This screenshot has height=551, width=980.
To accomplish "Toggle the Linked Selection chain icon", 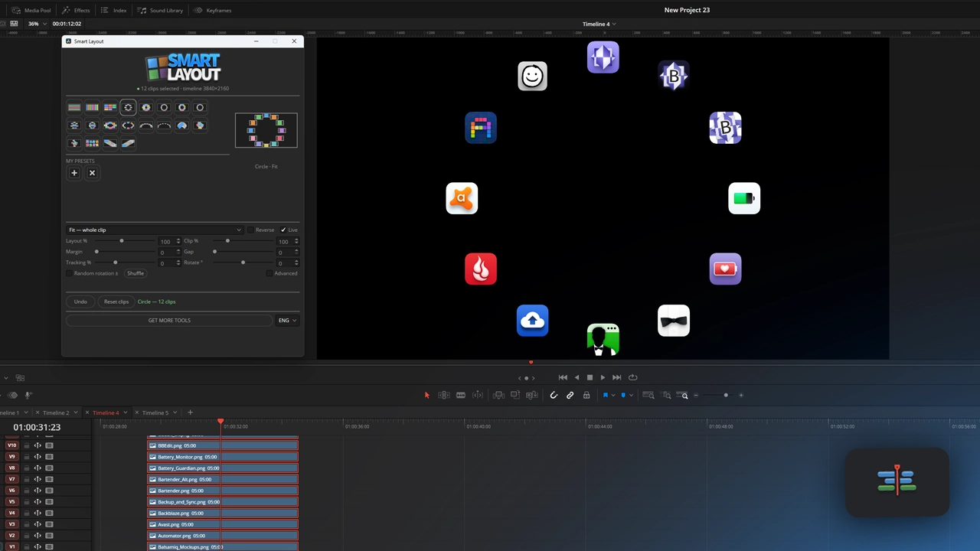I will click(x=570, y=396).
